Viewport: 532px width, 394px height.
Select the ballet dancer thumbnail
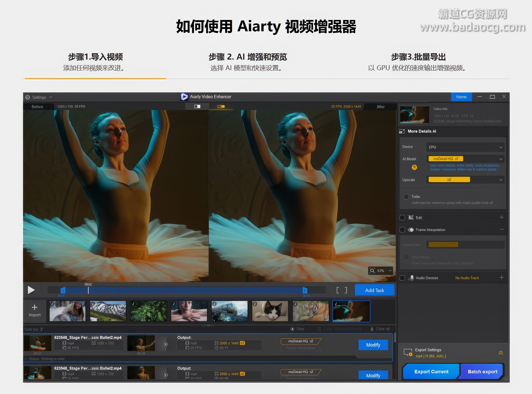[351, 311]
